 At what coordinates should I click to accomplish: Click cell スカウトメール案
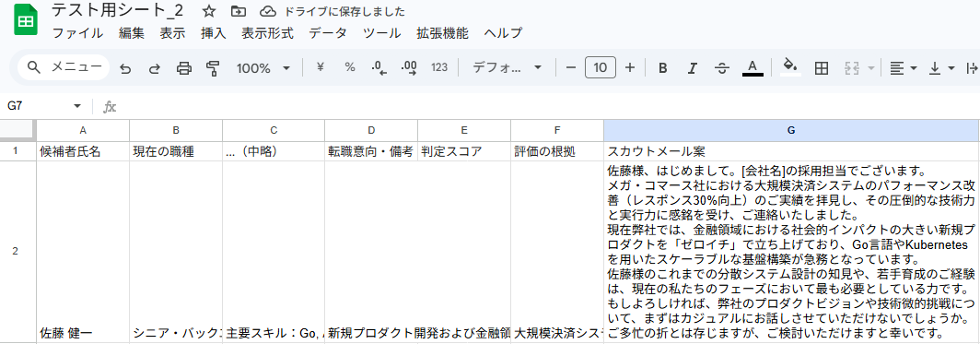coord(791,151)
